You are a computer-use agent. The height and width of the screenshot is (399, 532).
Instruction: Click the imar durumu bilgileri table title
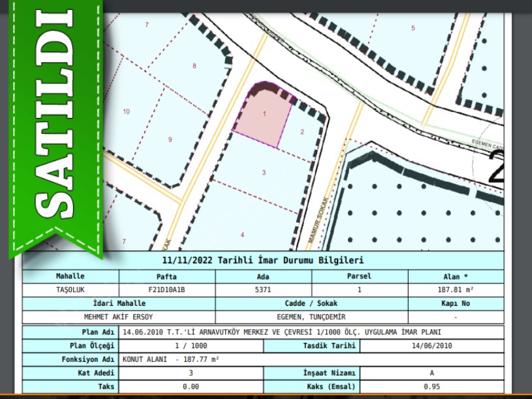tap(262, 260)
